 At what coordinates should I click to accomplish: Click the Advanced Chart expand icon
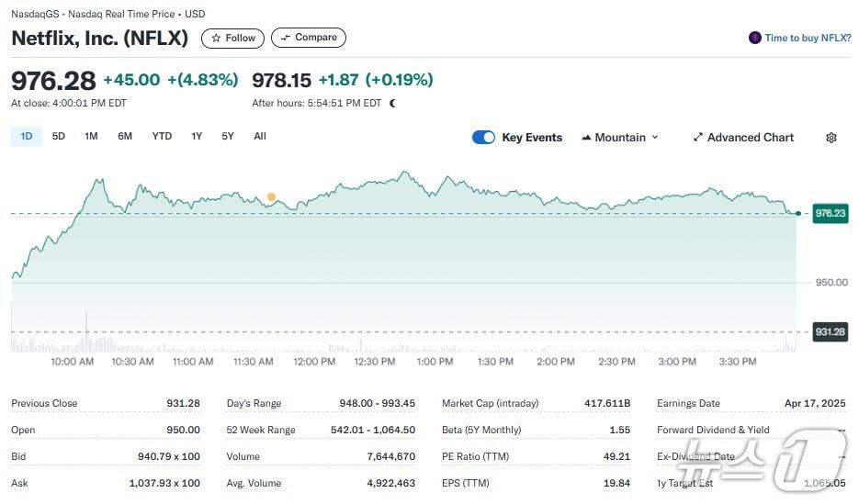(698, 138)
